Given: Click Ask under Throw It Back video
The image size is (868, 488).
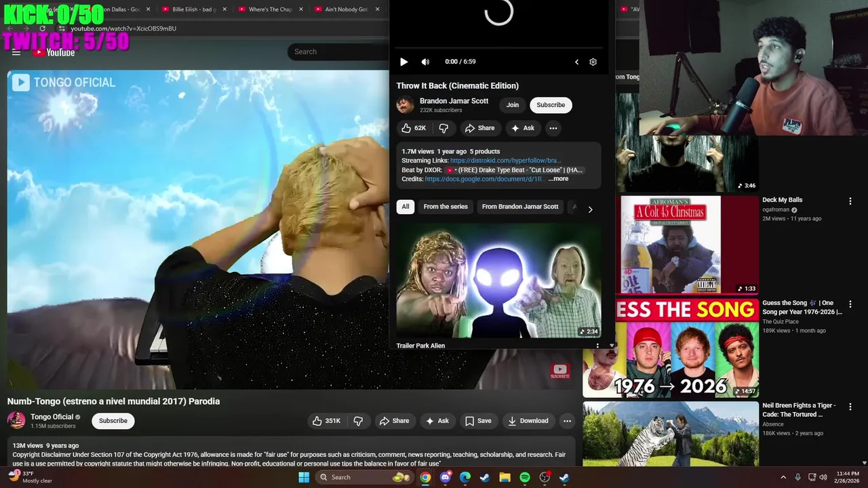Looking at the screenshot, I should point(523,128).
